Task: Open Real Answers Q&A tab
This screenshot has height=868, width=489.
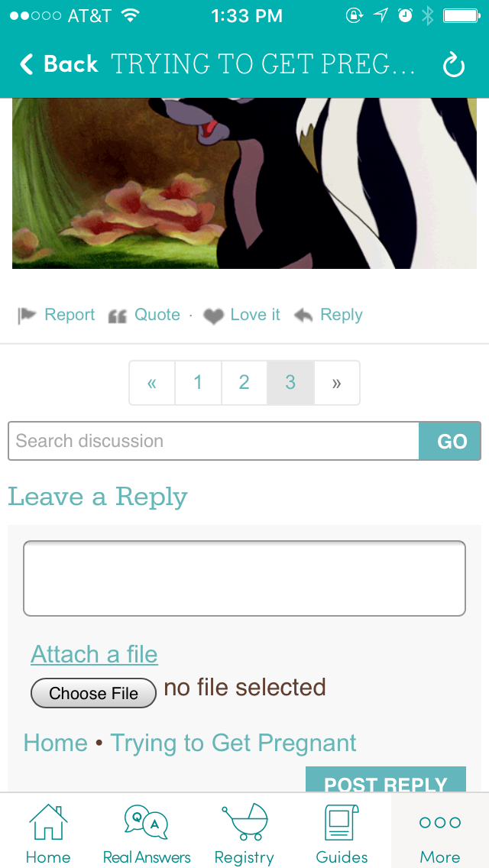Action: pos(147,834)
